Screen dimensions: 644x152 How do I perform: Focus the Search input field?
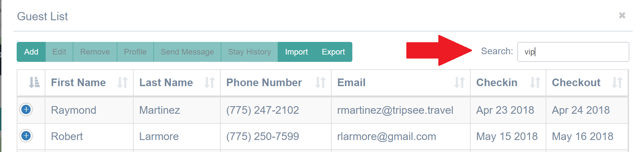573,52
